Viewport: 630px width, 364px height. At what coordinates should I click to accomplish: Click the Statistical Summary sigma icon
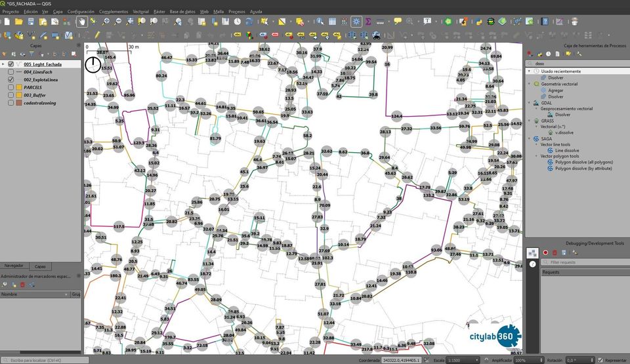(x=368, y=22)
